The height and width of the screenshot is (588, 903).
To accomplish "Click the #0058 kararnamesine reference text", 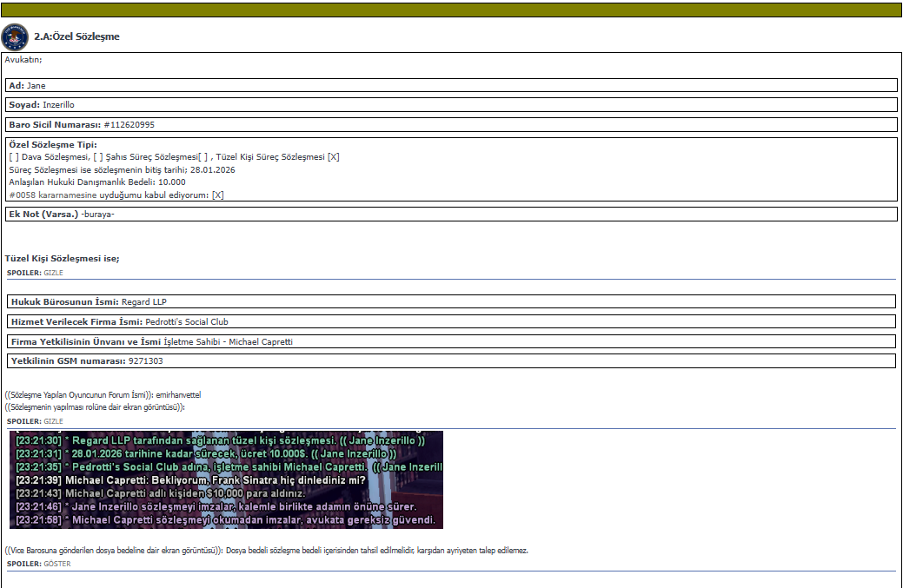I will 51,195.
